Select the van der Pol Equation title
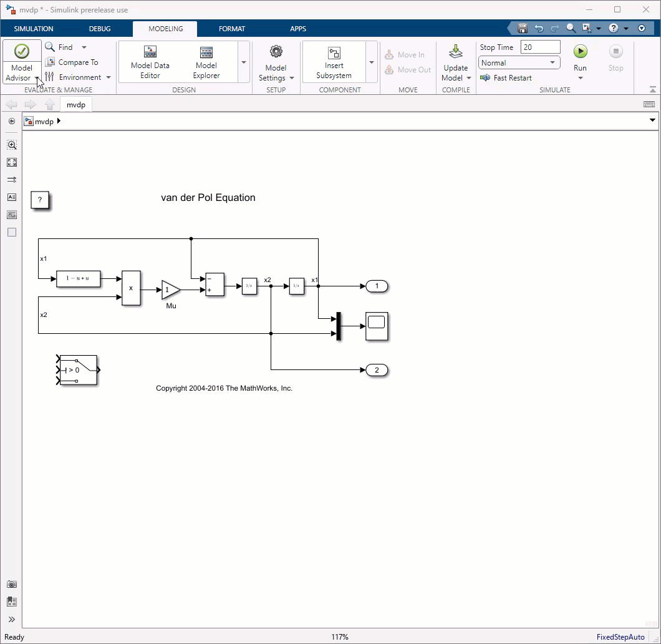 tap(208, 197)
